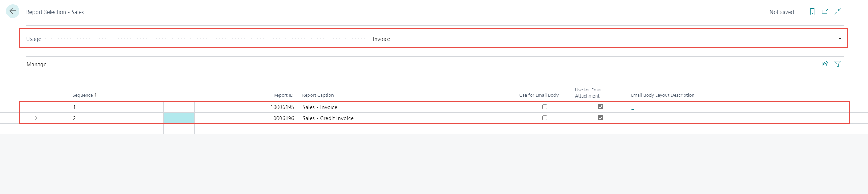868x194 pixels.
Task: Open page in a new window
Action: coord(825,11)
